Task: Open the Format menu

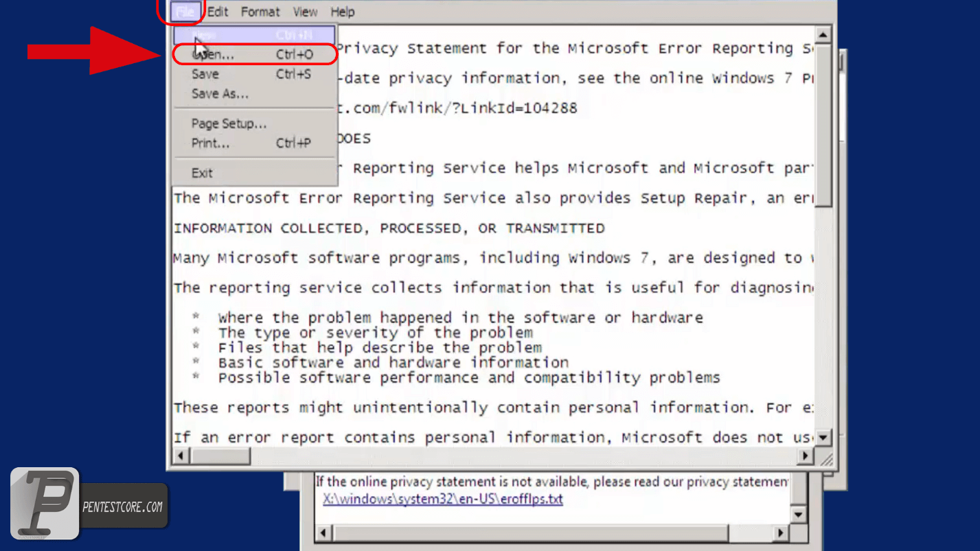Action: [260, 12]
